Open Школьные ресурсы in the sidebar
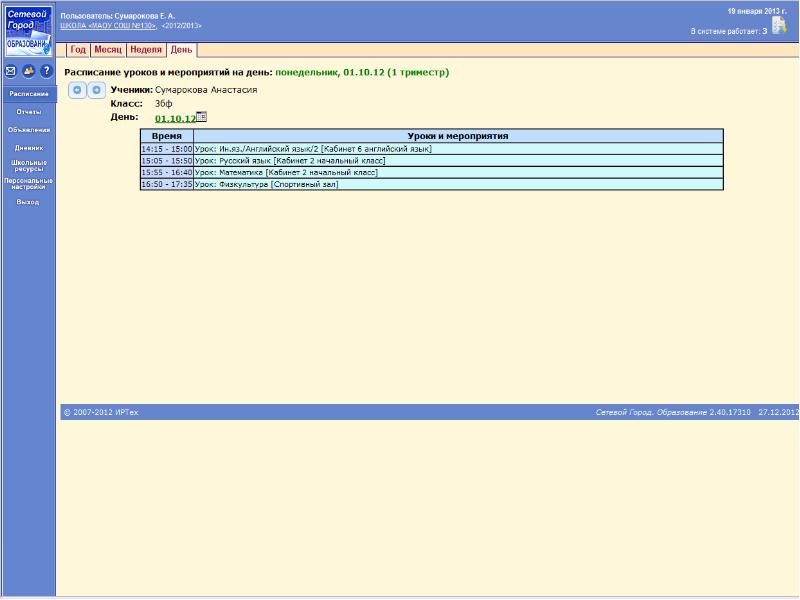 tap(29, 165)
